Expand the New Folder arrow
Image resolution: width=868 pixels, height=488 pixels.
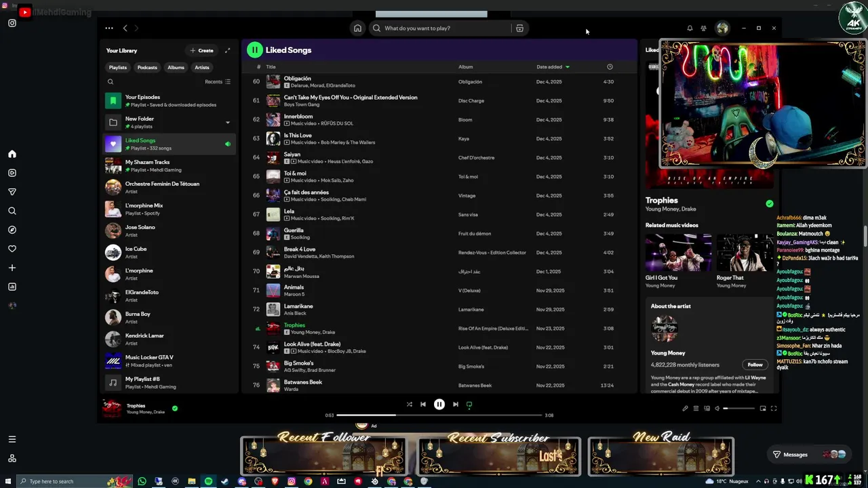coord(228,123)
